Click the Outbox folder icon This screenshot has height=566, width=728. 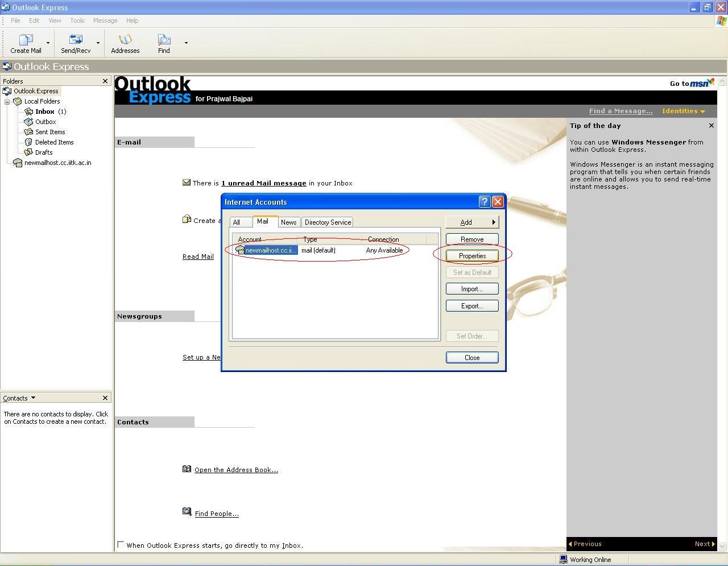point(28,122)
